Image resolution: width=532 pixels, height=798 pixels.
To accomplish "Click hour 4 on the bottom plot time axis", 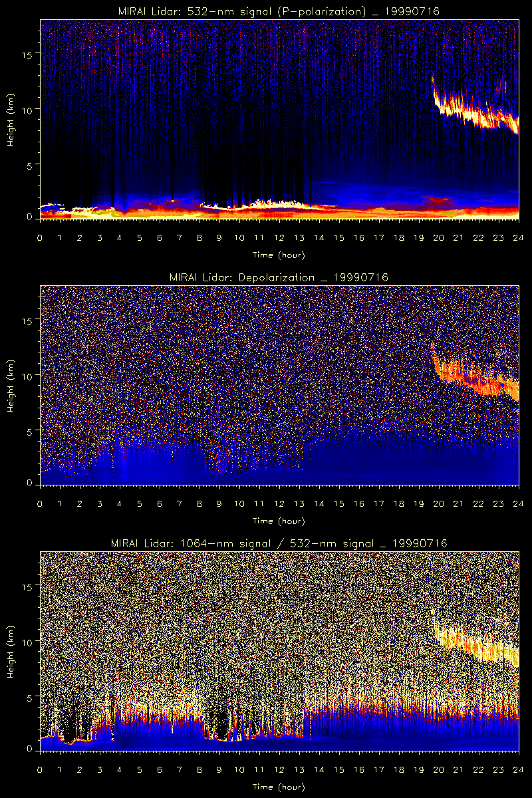I will [120, 769].
